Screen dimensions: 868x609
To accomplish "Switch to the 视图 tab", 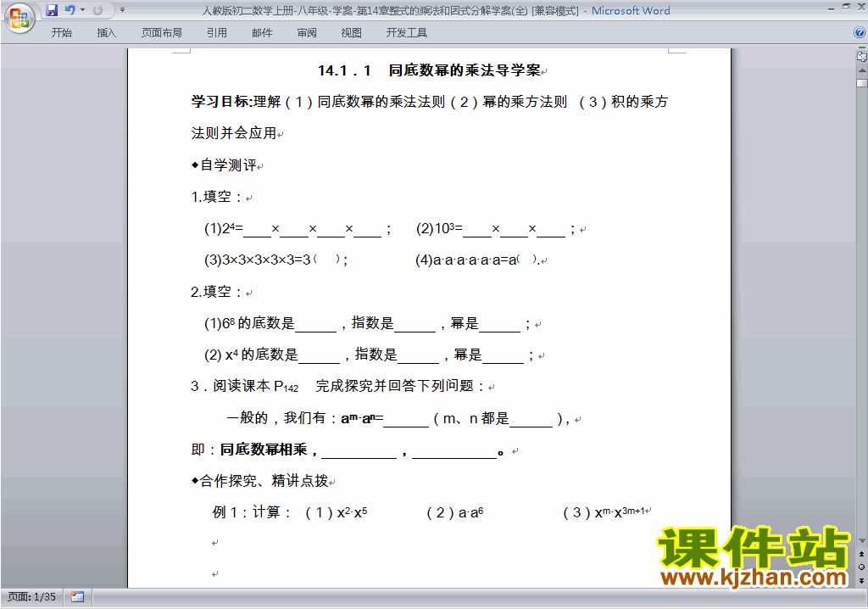I will click(352, 33).
